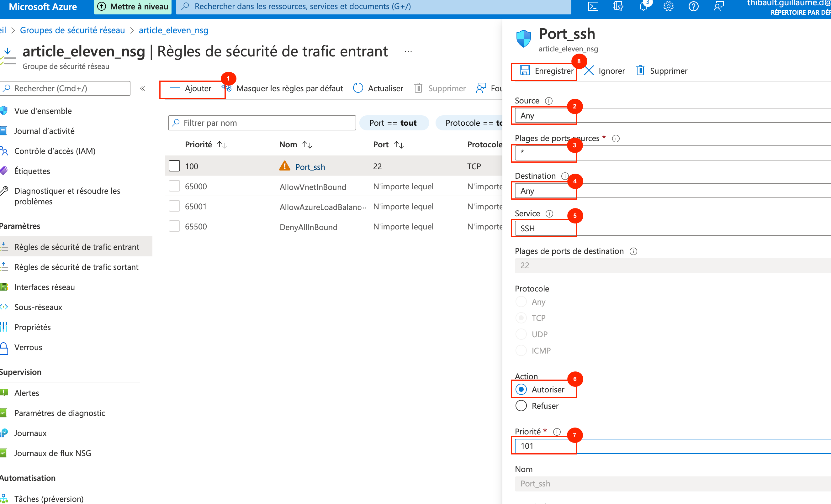Check the Port_ssh rule row checkbox
831x504 pixels.
(x=174, y=166)
